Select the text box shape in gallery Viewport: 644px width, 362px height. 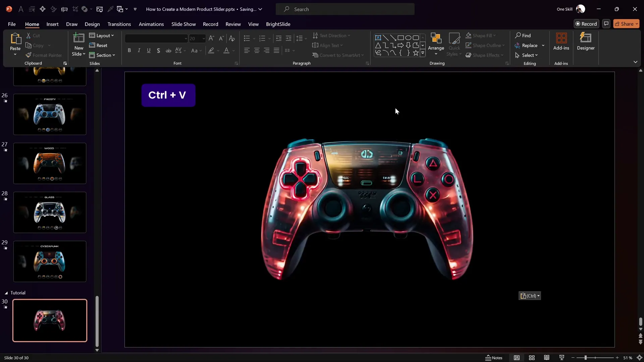378,38
